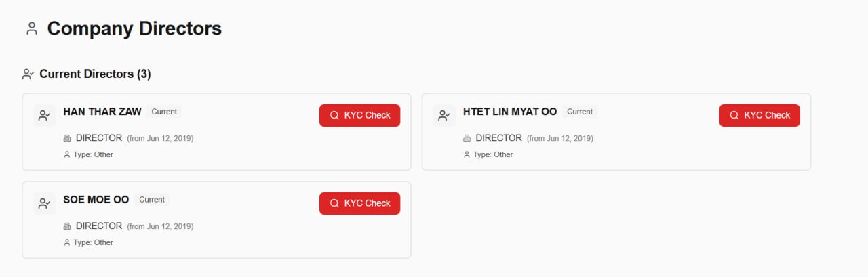Select the avatar icon on SOE MOE OO card
Image resolution: width=868 pixels, height=277 pixels.
(x=44, y=203)
